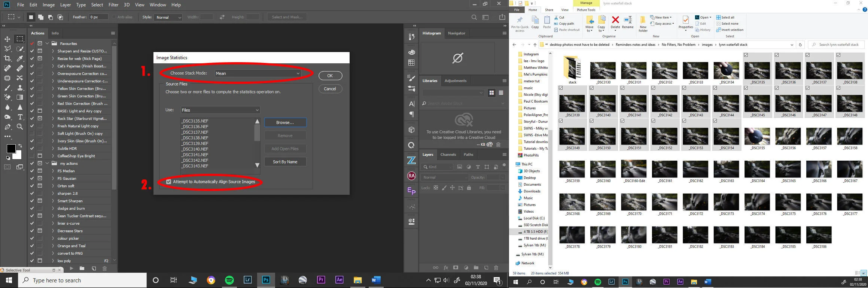The image size is (868, 288).
Task: Toggle Attempt to Automatically Align Source Images
Action: click(x=168, y=182)
